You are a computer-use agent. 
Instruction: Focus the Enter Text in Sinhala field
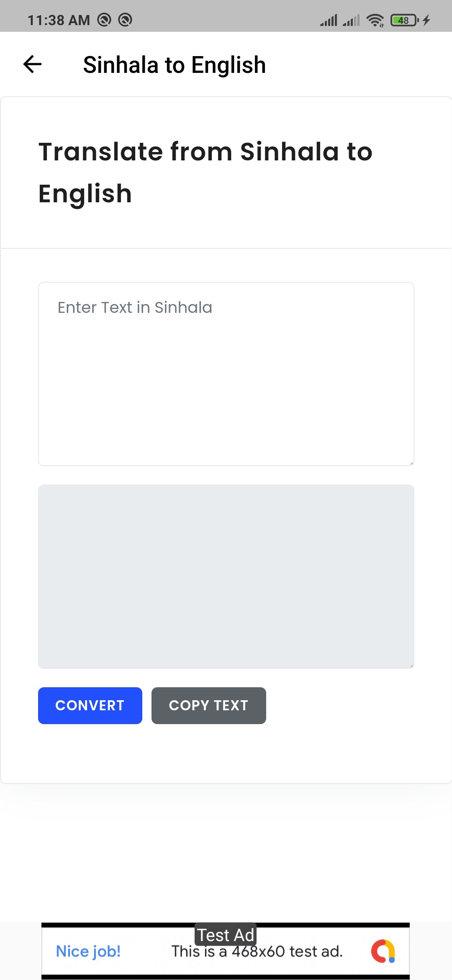(226, 374)
